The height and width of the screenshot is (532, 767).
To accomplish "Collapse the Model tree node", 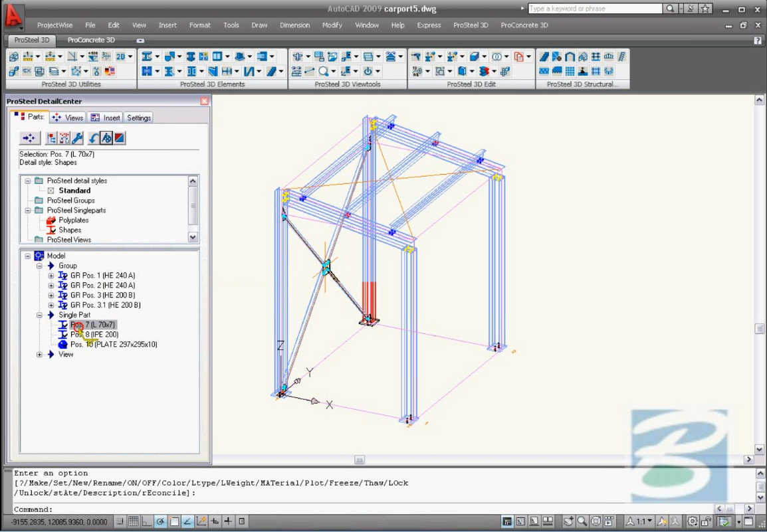I will (28, 256).
